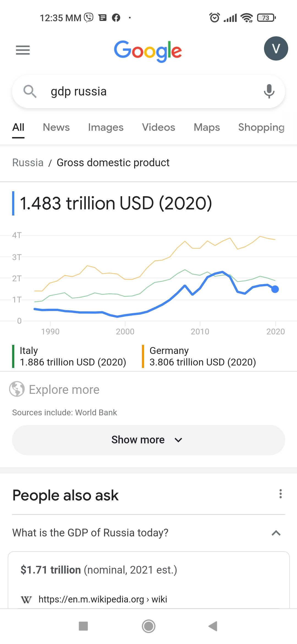Tap the voice search microphone icon
The width and height of the screenshot is (297, 644).
click(269, 91)
